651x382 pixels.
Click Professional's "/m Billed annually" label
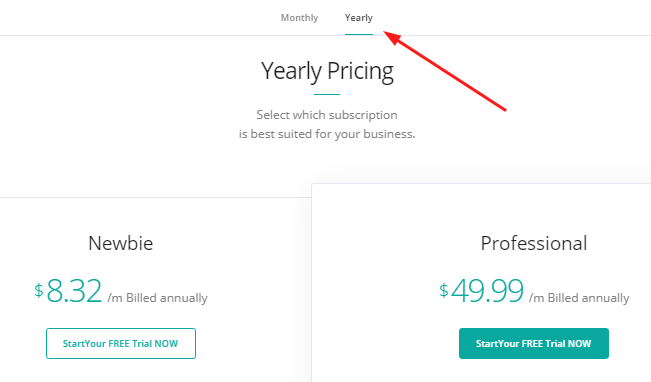pyautogui.click(x=579, y=298)
